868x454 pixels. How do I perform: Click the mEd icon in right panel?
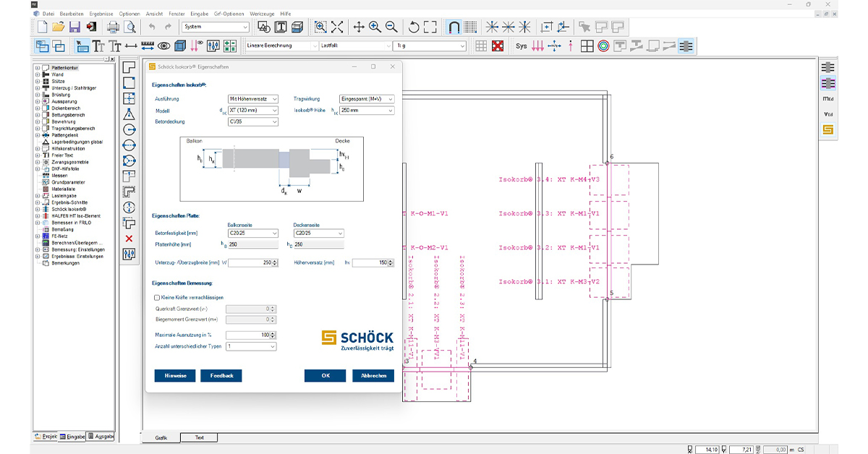pos(828,98)
